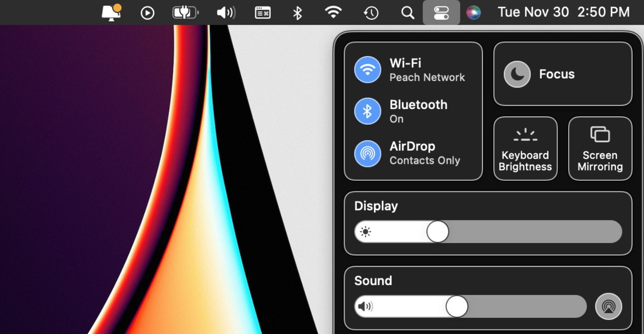Screen dimensions: 644x334
Task: Toggle Wi-Fi with the blue Wi-Fi icon
Action: pos(367,70)
